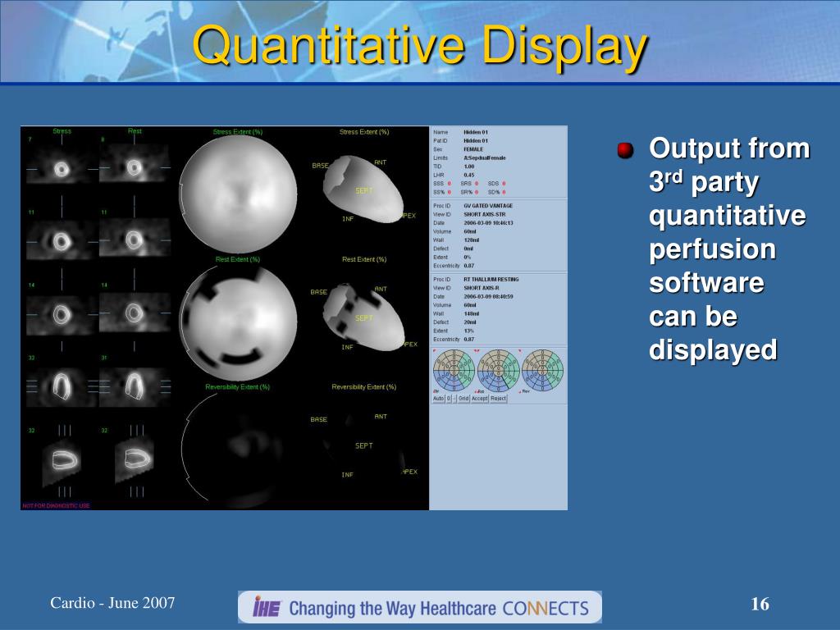Click the rest Defect value 20ml
Screen dimensions: 840x630
(469, 322)
